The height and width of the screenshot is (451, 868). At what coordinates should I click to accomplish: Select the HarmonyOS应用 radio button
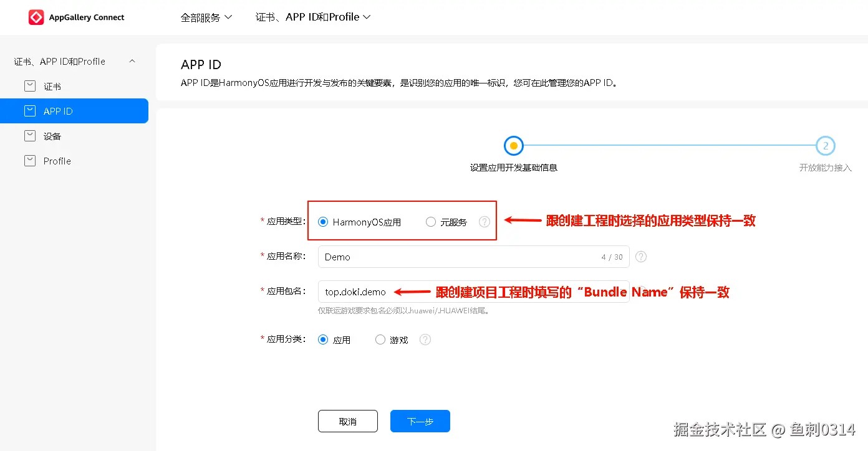click(x=323, y=222)
